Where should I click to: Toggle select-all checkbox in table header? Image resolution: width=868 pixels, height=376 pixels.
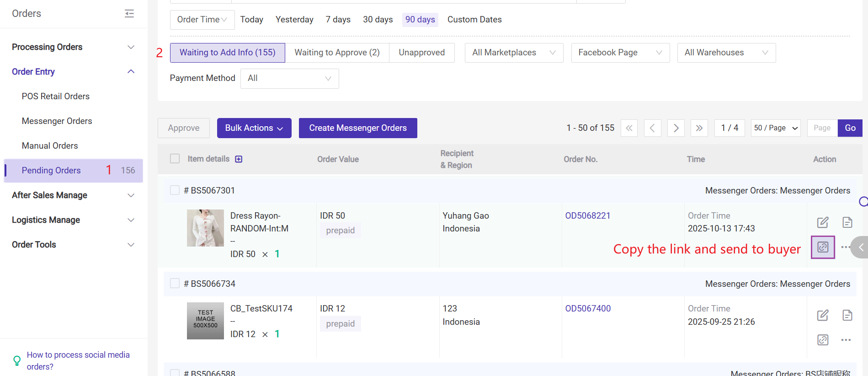point(175,159)
